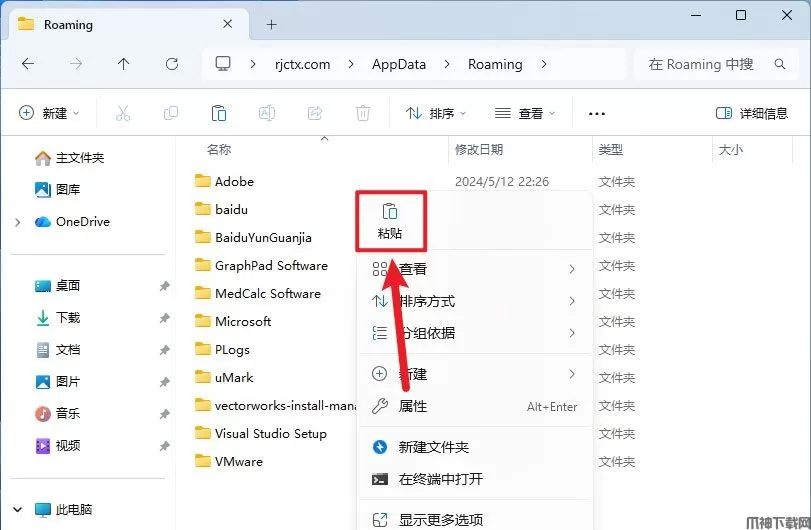This screenshot has width=811, height=530.
Task: Click rjctx.com breadcrumb in address bar
Action: click(303, 64)
